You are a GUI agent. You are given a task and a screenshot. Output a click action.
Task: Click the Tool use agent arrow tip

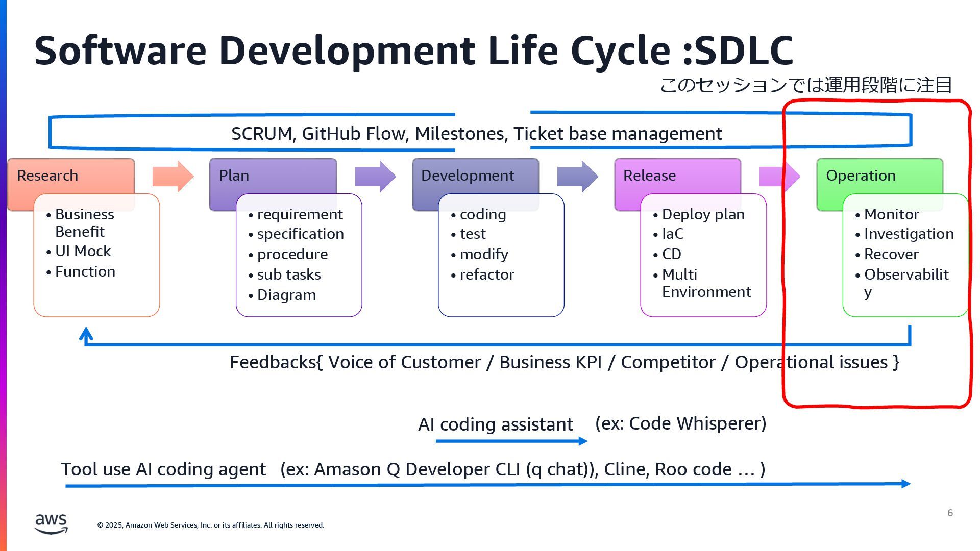click(905, 484)
